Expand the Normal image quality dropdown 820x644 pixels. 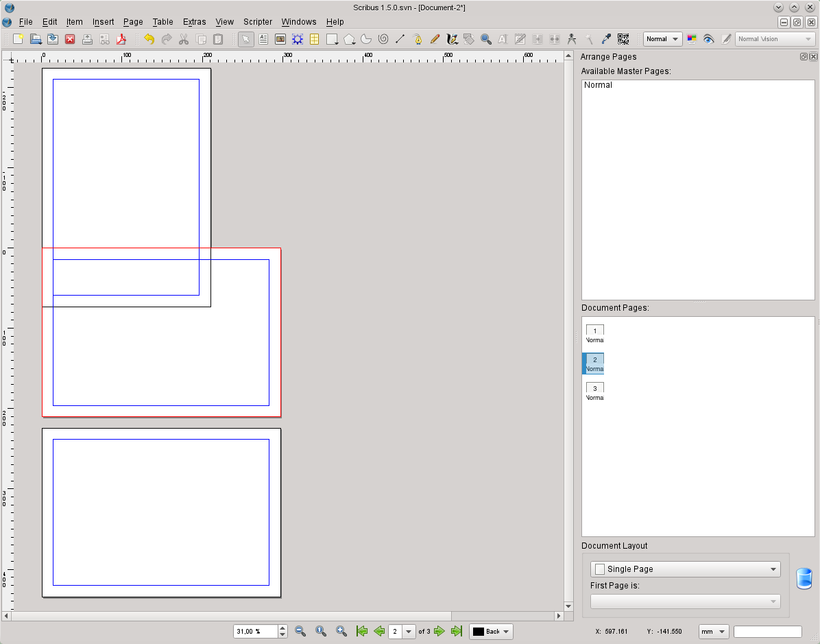[x=662, y=39]
